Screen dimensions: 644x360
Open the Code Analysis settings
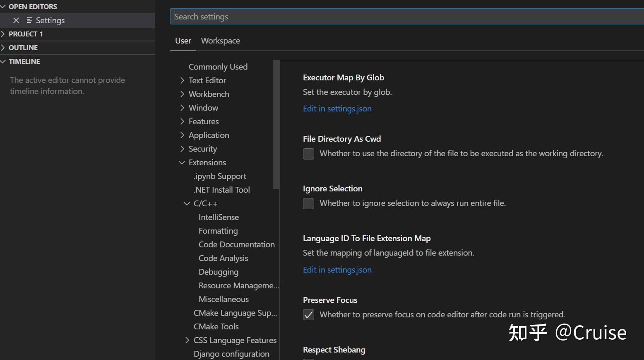tap(223, 258)
